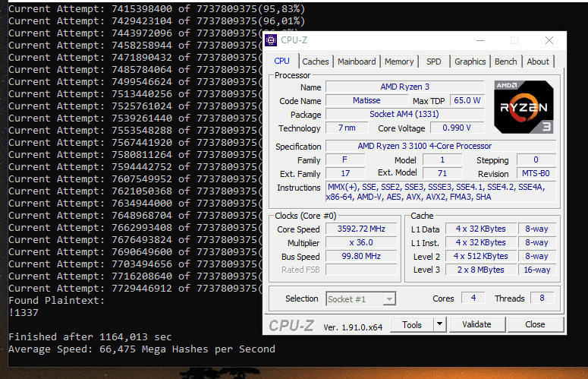Click the console line with attempt 7729446912
The image size is (588, 379).
click(x=135, y=289)
